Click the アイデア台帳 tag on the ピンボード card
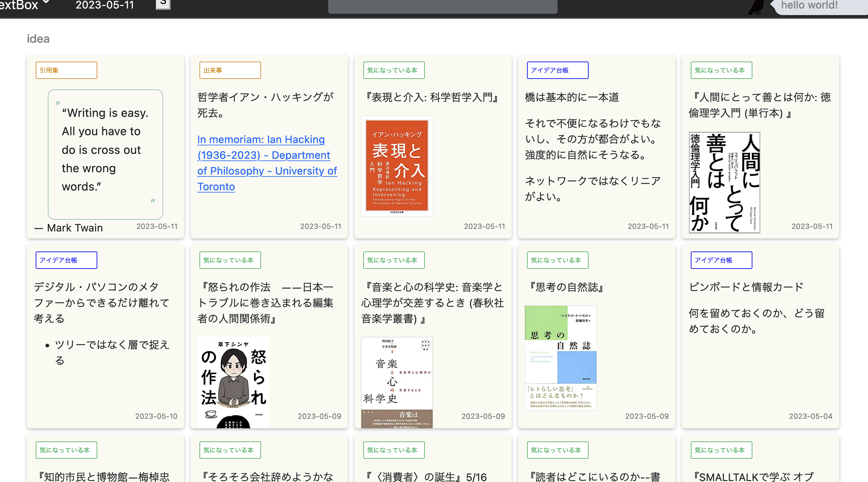868x482 pixels. point(721,260)
